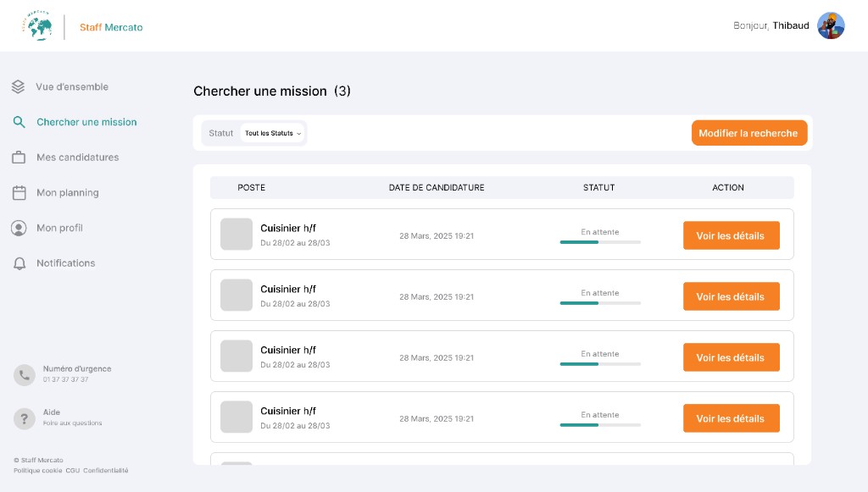The image size is (868, 492).
Task: Click the STATUT column header
Action: pyautogui.click(x=599, y=187)
